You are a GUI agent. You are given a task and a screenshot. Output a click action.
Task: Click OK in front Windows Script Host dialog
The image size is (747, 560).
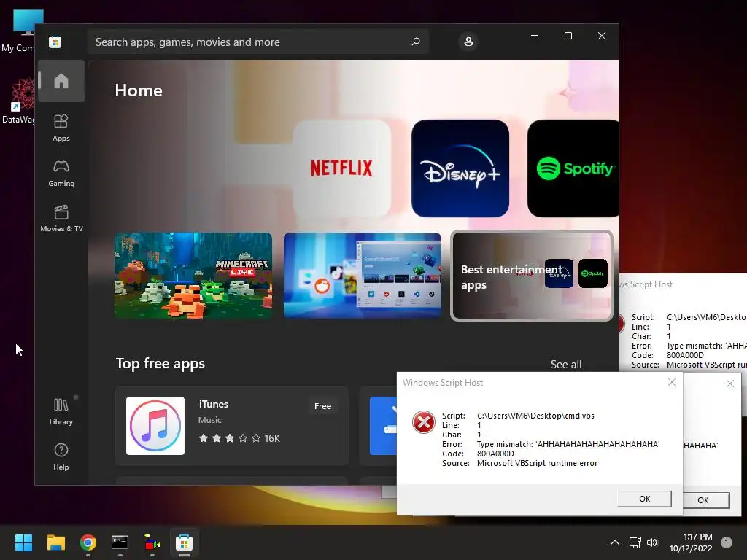[x=644, y=499]
